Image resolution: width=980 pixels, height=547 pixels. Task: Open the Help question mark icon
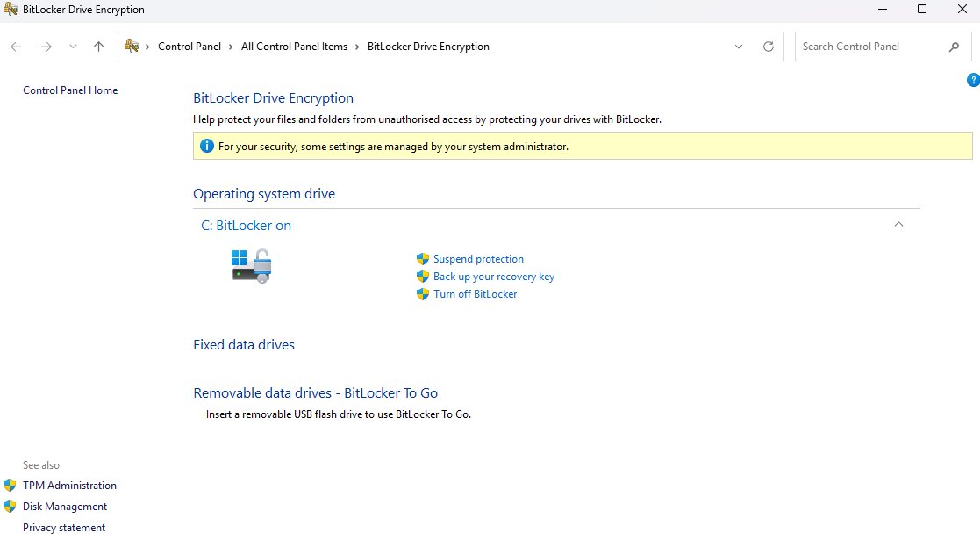tap(973, 80)
